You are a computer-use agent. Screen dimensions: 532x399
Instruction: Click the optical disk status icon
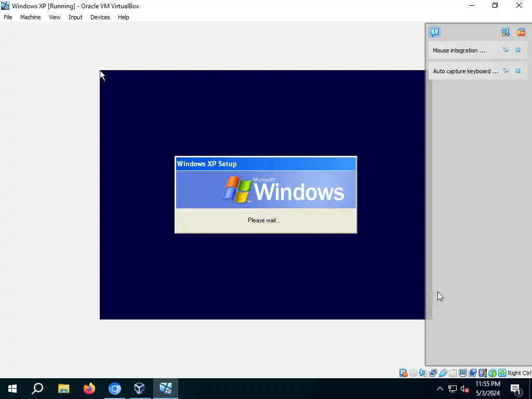click(x=413, y=373)
